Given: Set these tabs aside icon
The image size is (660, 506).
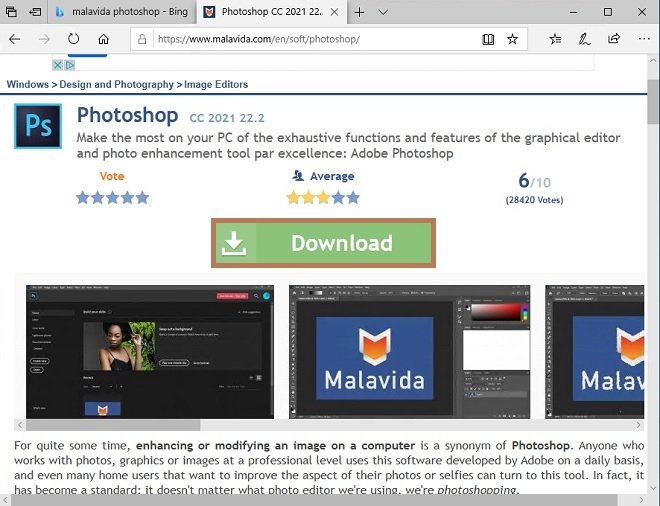Looking at the screenshot, I should (35, 12).
